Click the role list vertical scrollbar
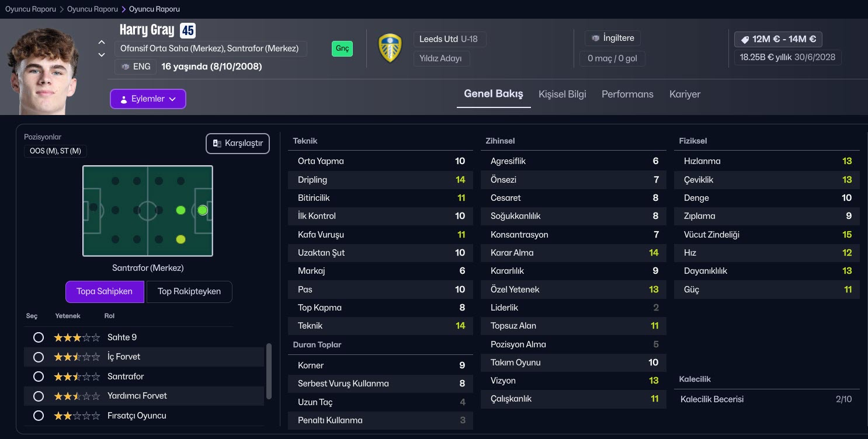The image size is (868, 439). [269, 371]
